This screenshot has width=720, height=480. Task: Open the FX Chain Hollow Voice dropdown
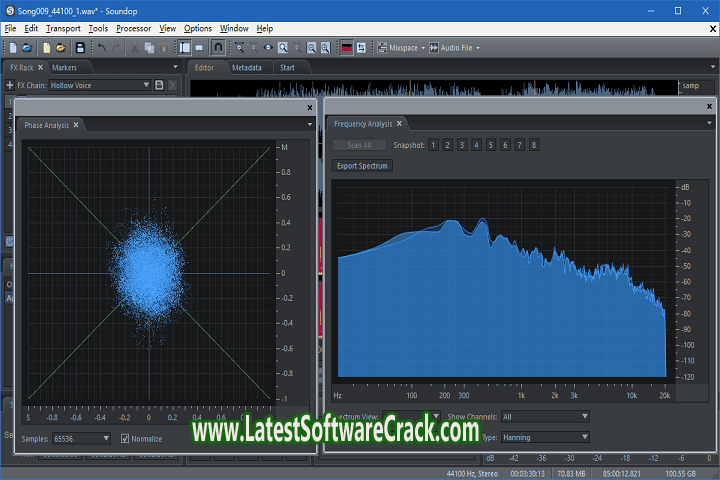point(100,85)
